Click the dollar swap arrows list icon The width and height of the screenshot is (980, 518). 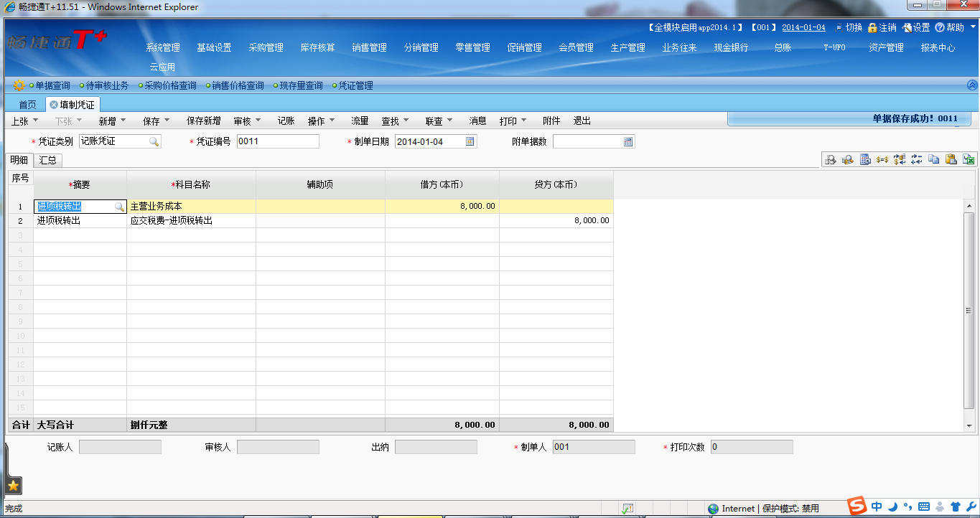(x=900, y=160)
